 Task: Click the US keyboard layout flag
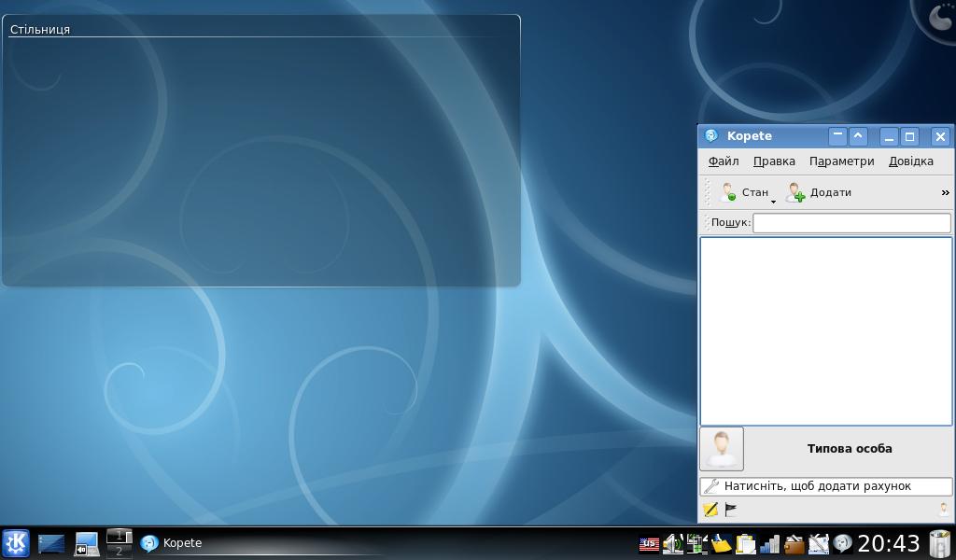pyautogui.click(x=649, y=544)
